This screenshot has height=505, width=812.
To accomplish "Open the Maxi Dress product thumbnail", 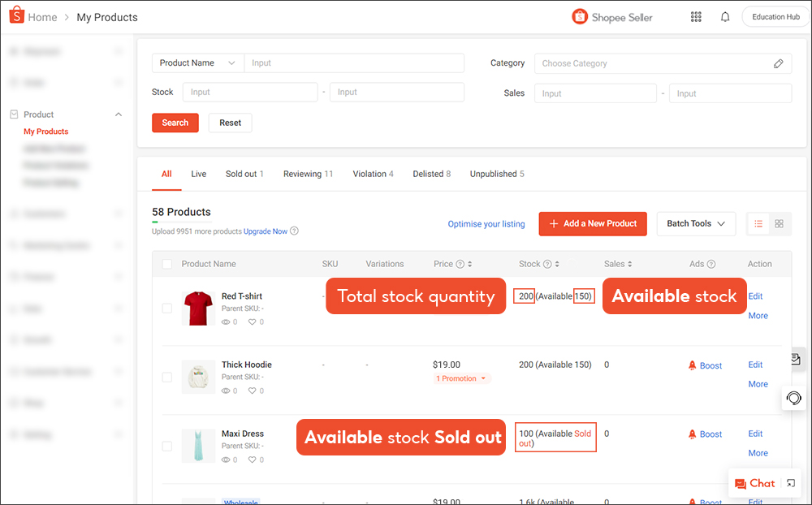I will point(198,446).
